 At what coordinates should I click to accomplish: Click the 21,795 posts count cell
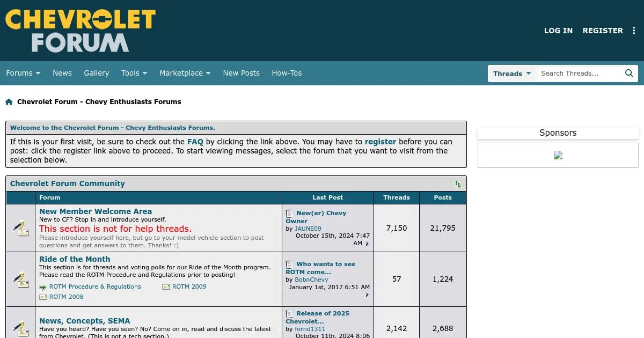click(443, 228)
